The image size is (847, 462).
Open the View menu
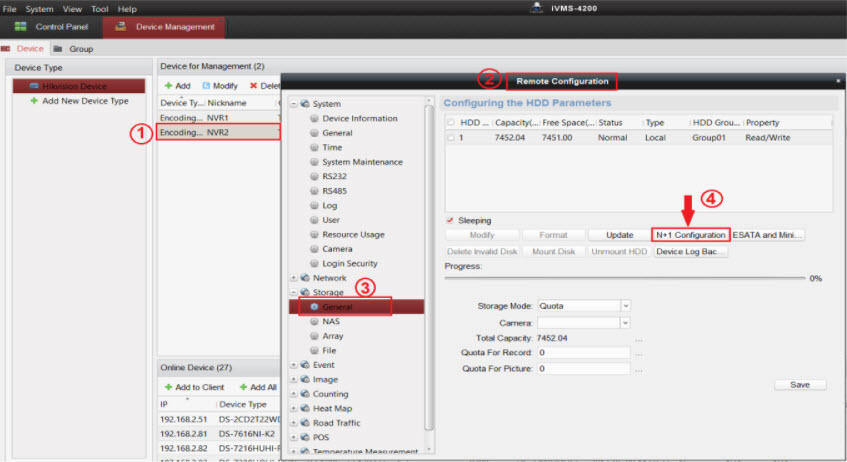72,8
